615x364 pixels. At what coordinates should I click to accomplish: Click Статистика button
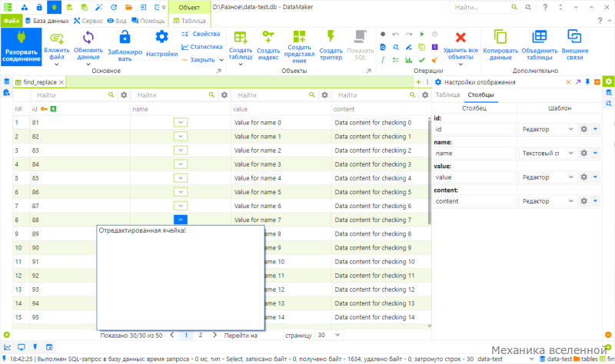tap(202, 47)
